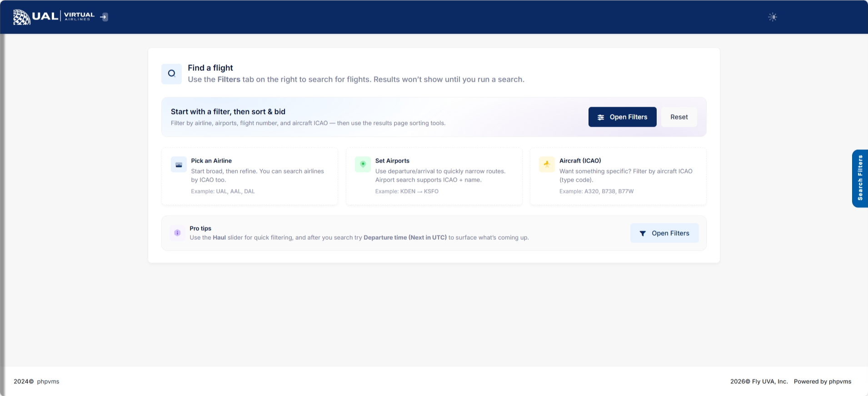The width and height of the screenshot is (868, 396).
Task: Click the purple Pro tips info icon
Action: (177, 233)
